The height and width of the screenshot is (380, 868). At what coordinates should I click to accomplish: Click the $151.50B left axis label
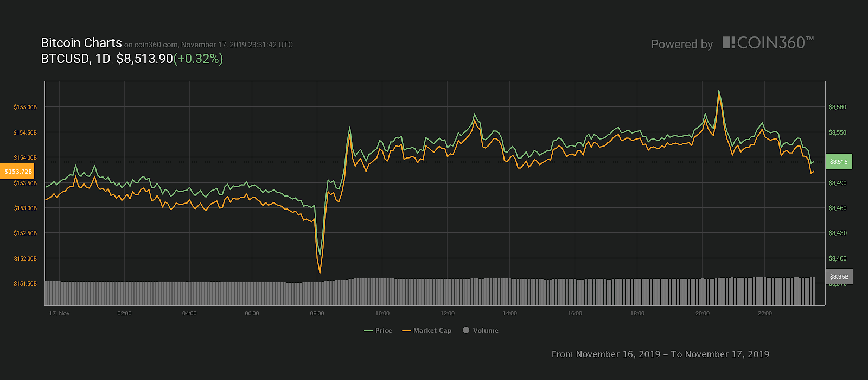click(25, 283)
